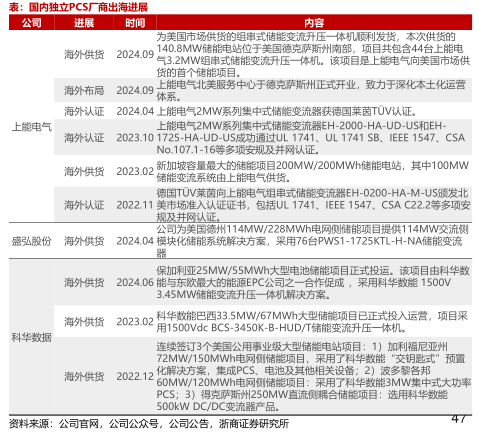Click the 公司 column header
This screenshot has width=478, height=442.
32,23
